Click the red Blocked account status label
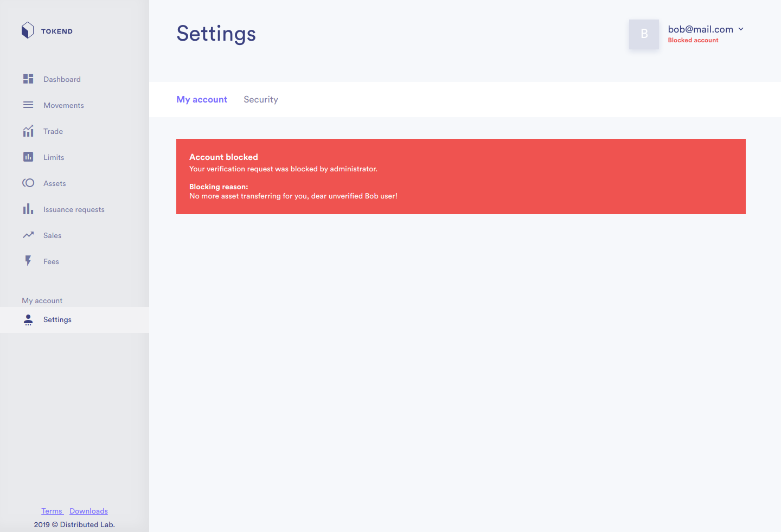The width and height of the screenshot is (781, 532). (693, 40)
